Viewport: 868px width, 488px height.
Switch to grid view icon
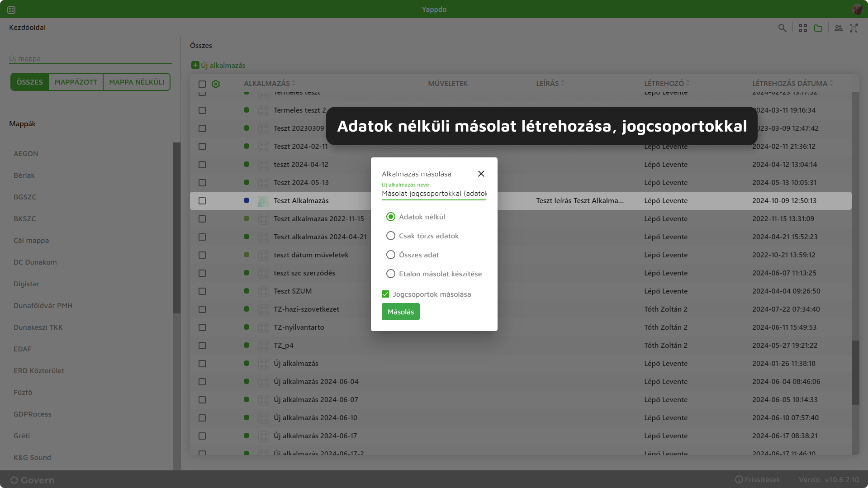(803, 28)
